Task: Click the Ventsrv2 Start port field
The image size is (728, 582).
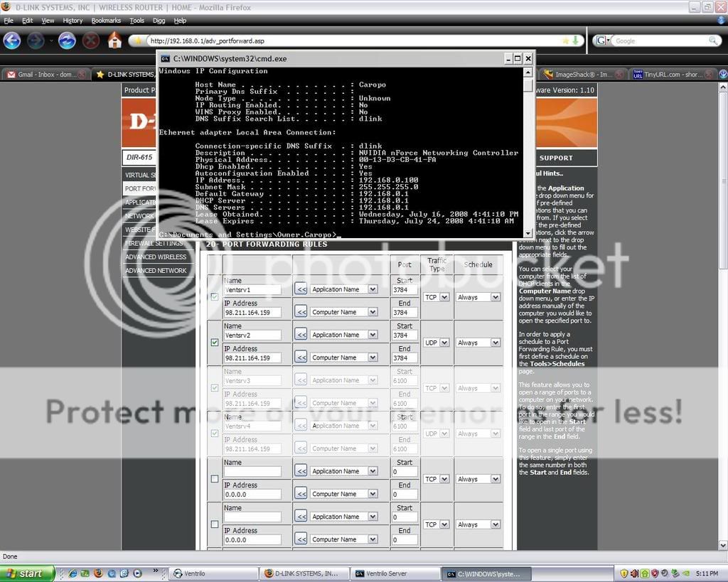Action: pyautogui.click(x=404, y=335)
